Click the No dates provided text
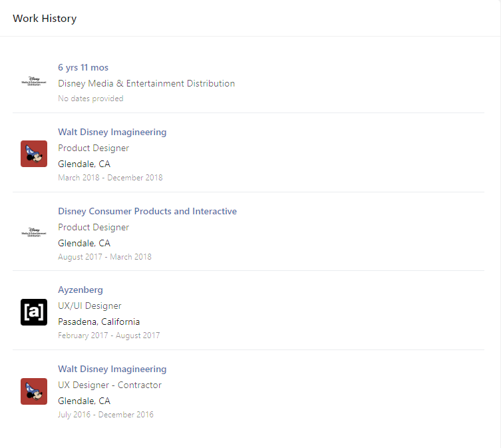501x448 pixels. coord(90,99)
